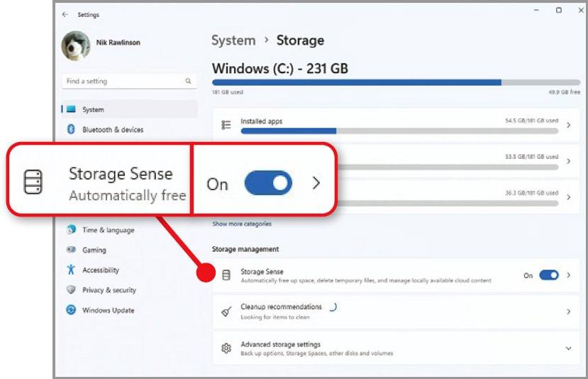Screen dimensions: 588x379
Task: Click the Accessibility figure icon
Action: 71,270
